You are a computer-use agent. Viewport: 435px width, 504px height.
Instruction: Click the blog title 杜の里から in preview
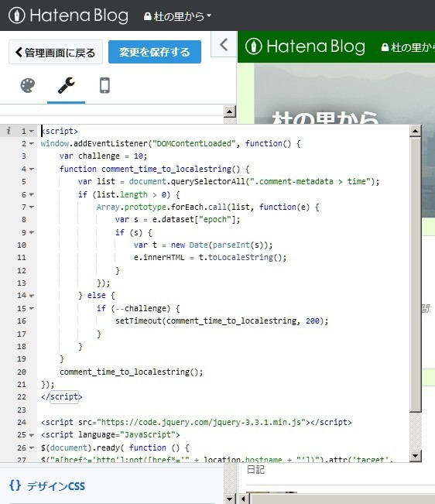(x=324, y=117)
